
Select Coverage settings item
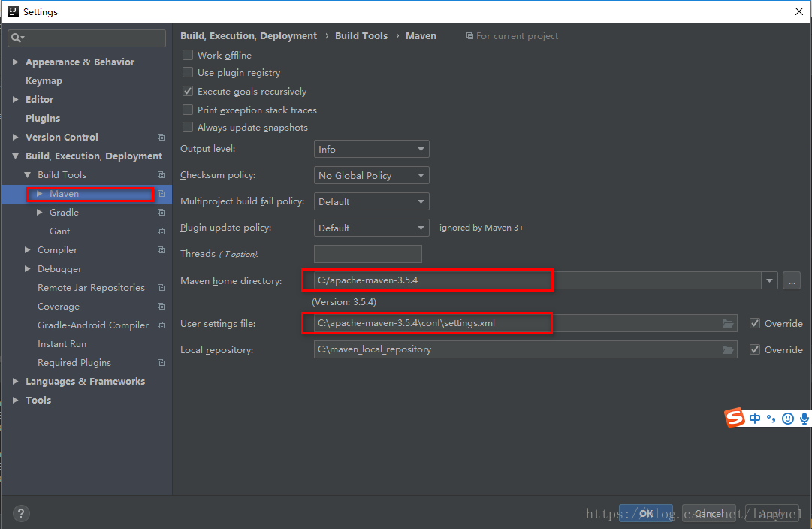[x=59, y=307]
